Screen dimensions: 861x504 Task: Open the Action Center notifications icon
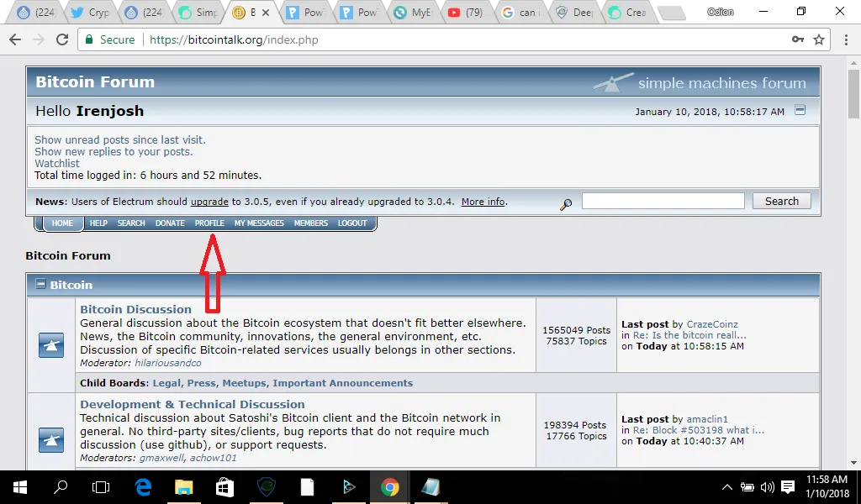(x=788, y=487)
